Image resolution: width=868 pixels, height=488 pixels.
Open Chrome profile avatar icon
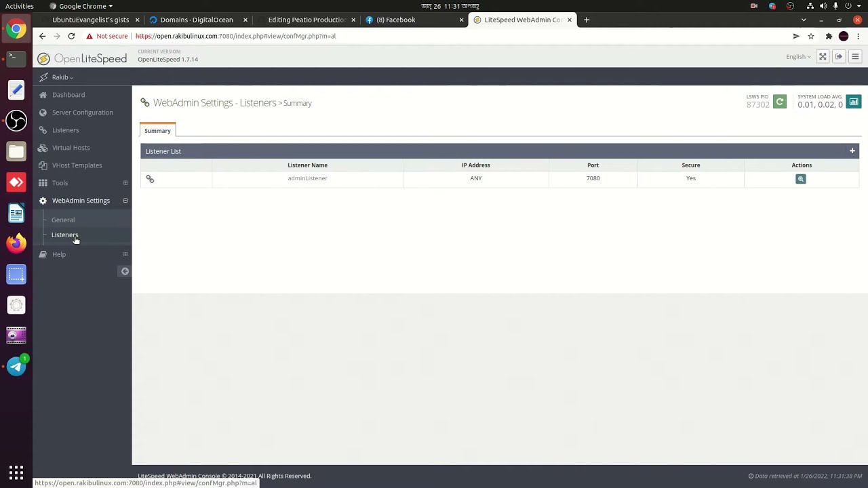(844, 36)
